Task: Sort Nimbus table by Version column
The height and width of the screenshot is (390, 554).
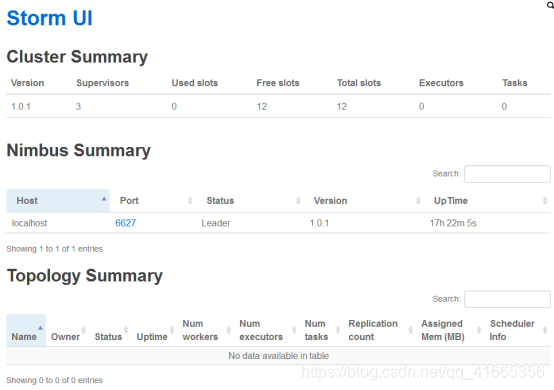Action: click(364, 201)
